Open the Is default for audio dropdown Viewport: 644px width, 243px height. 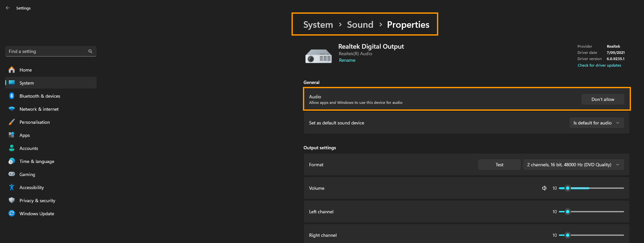[x=597, y=123]
